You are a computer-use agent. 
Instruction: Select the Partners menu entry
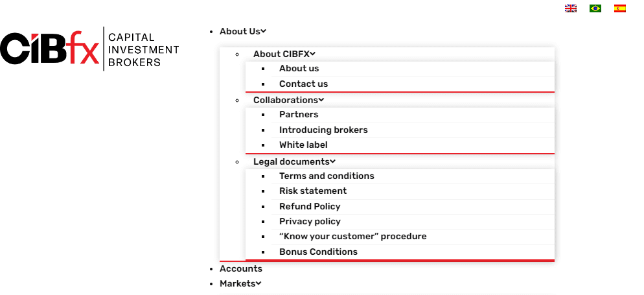(299, 114)
